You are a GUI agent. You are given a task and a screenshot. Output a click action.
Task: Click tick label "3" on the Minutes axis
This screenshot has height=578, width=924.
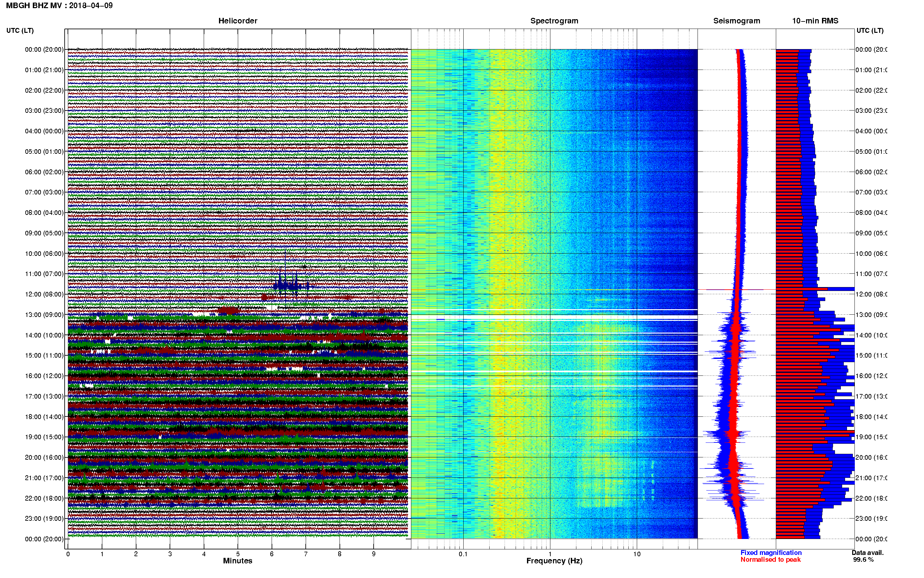[x=170, y=554]
